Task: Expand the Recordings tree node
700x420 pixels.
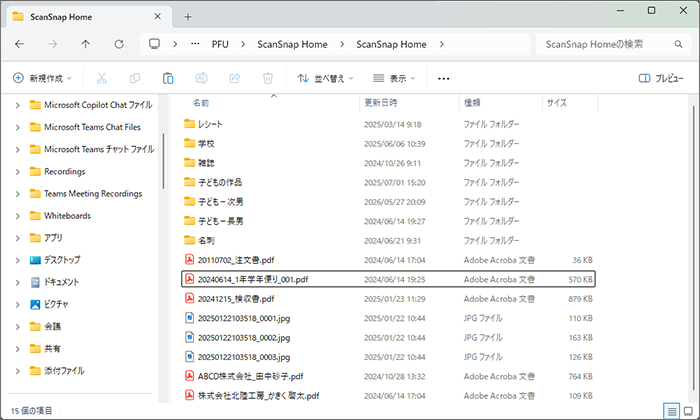Action: (x=17, y=172)
